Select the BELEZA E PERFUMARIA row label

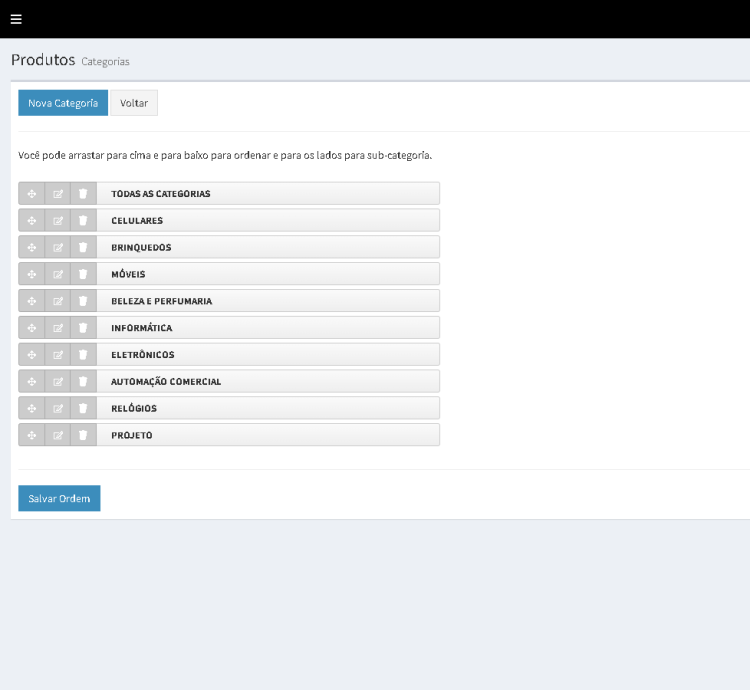[x=162, y=301]
